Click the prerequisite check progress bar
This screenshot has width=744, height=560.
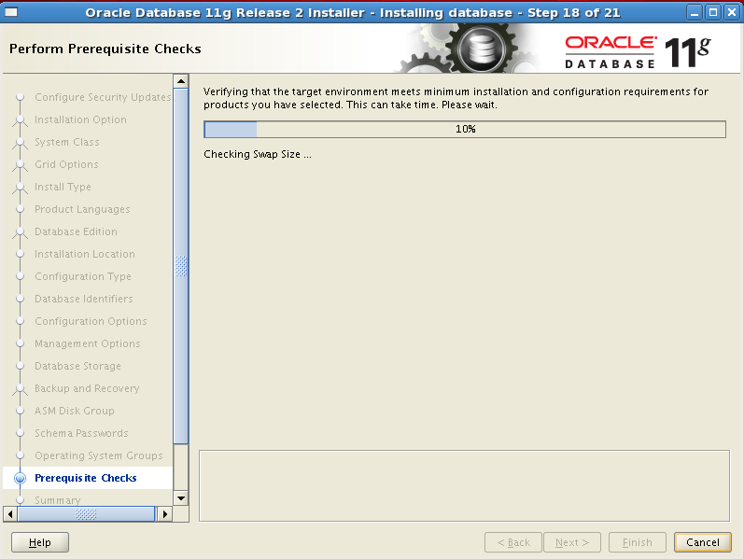click(464, 130)
